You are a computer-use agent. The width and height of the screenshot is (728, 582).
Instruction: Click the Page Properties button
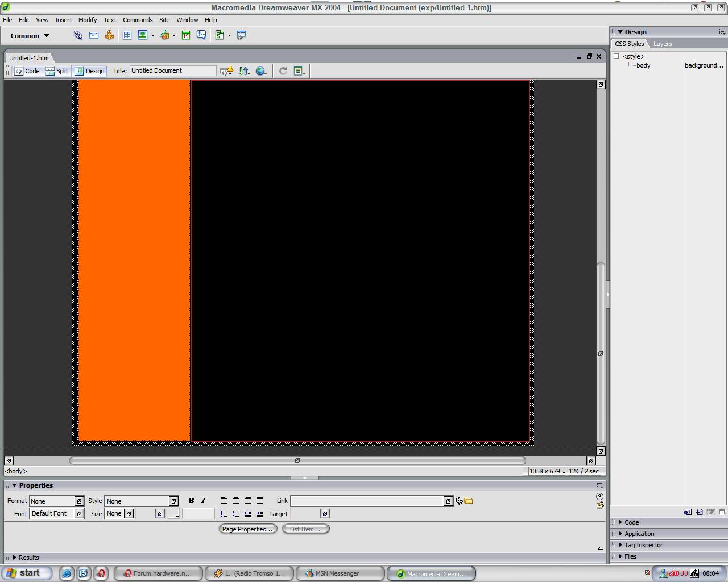(x=247, y=529)
